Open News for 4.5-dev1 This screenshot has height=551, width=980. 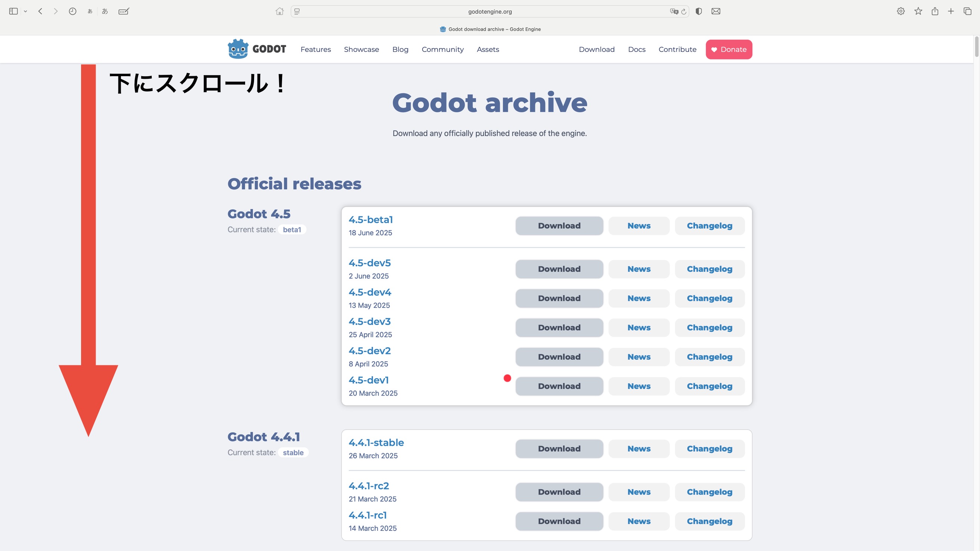[x=639, y=386]
